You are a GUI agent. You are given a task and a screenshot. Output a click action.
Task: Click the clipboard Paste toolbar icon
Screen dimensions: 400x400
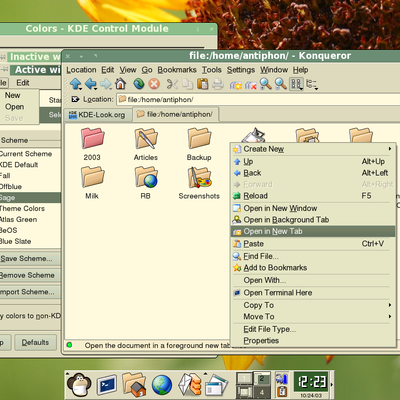(x=203, y=84)
